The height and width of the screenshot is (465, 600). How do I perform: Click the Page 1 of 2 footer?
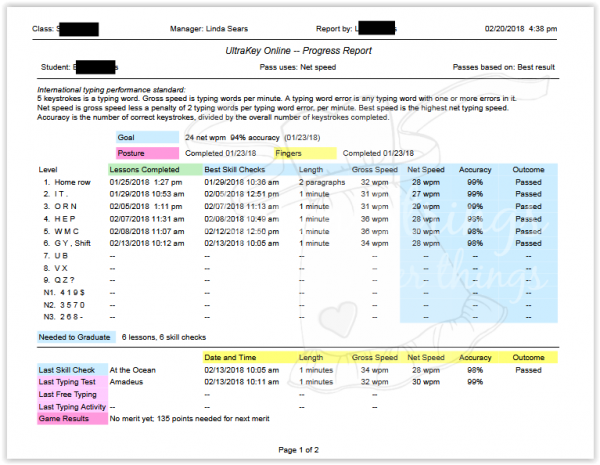coord(300,449)
